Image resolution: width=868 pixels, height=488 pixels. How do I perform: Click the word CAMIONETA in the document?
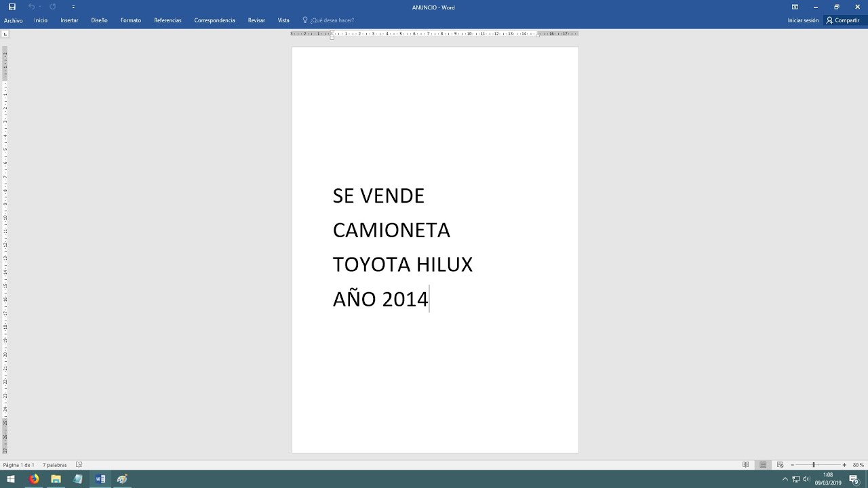(x=391, y=230)
